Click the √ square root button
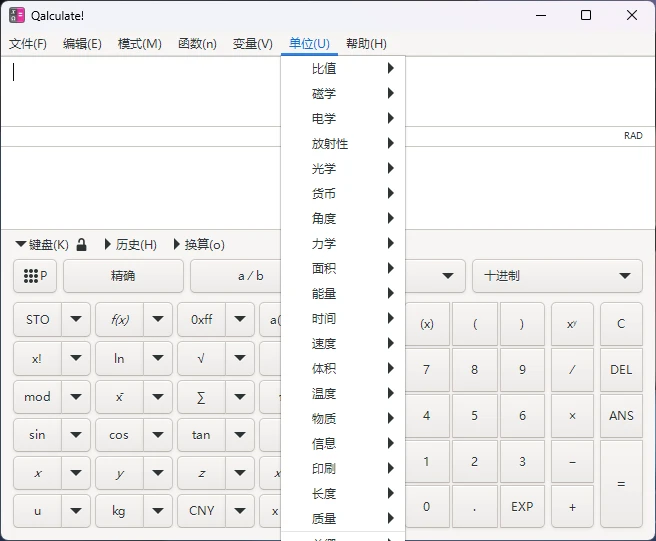This screenshot has width=656, height=541. [202, 359]
